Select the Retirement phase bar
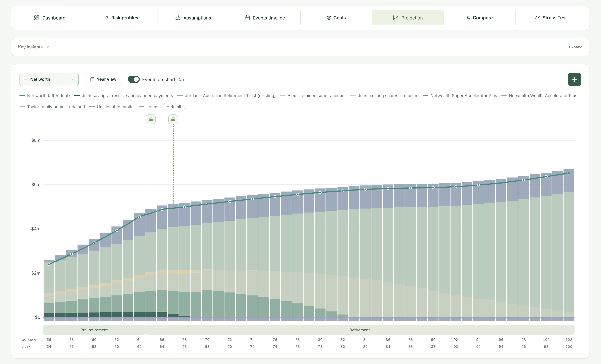Screen dimensions: 601x364 pyautogui.click(x=360, y=330)
